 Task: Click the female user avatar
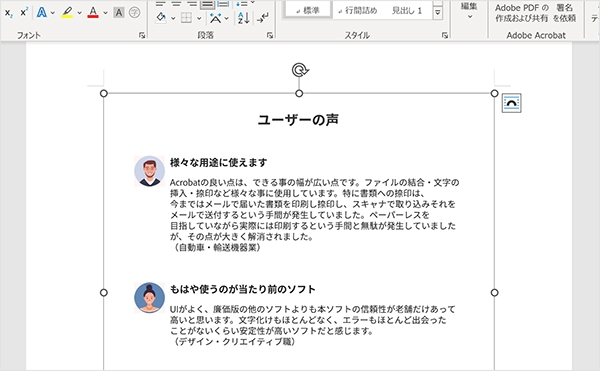pos(150,298)
